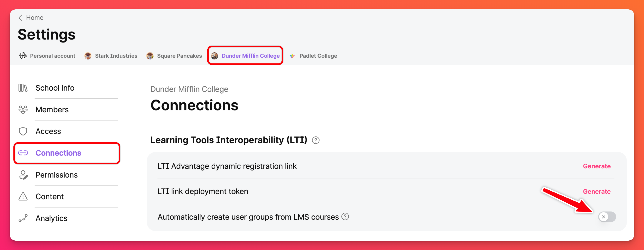Image resolution: width=644 pixels, height=250 pixels.
Task: Click the Members people icon
Action: (x=23, y=110)
